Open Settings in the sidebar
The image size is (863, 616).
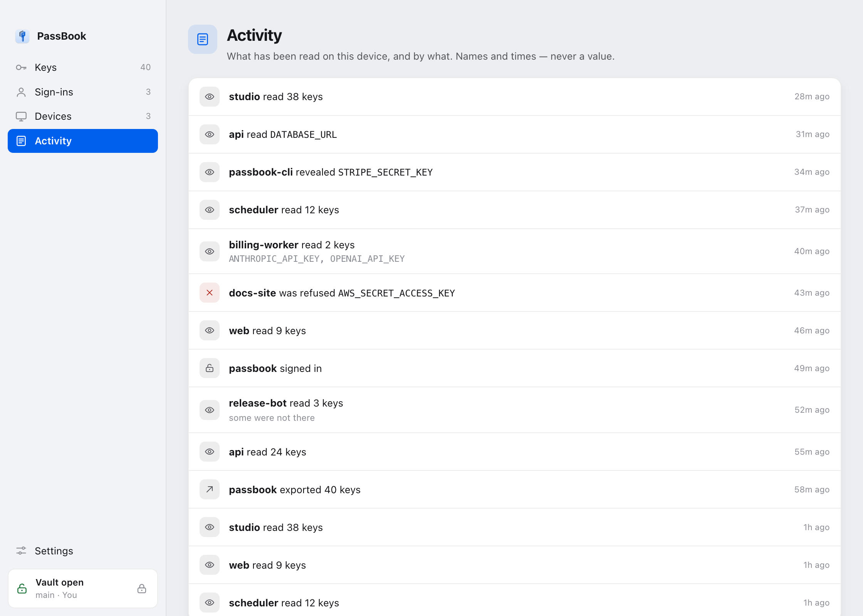(83, 551)
